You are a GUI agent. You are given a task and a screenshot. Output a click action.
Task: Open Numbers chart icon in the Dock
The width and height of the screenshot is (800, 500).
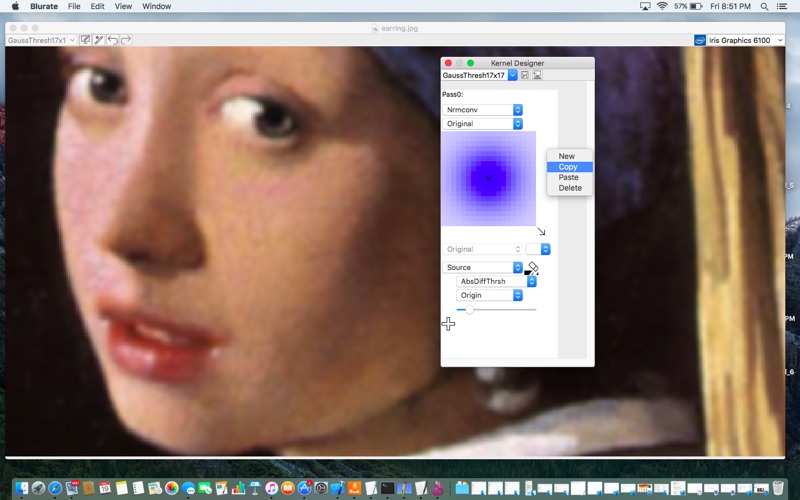[238, 488]
